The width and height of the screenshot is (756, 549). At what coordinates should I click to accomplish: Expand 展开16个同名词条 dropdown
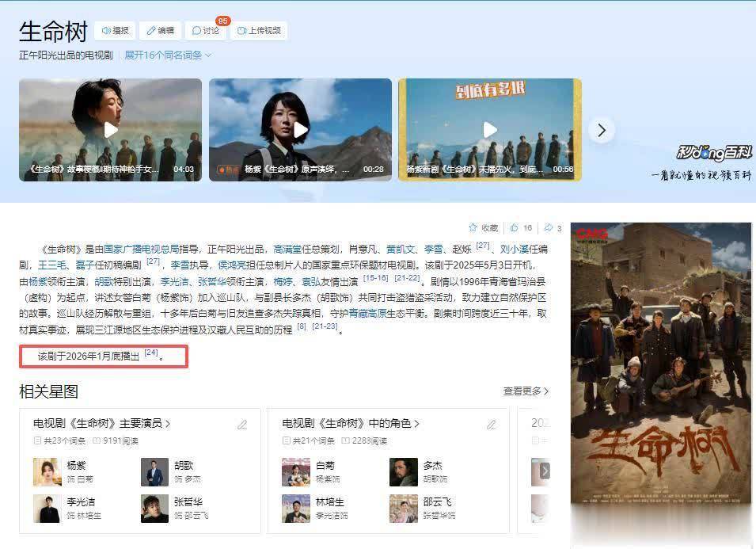pos(168,55)
